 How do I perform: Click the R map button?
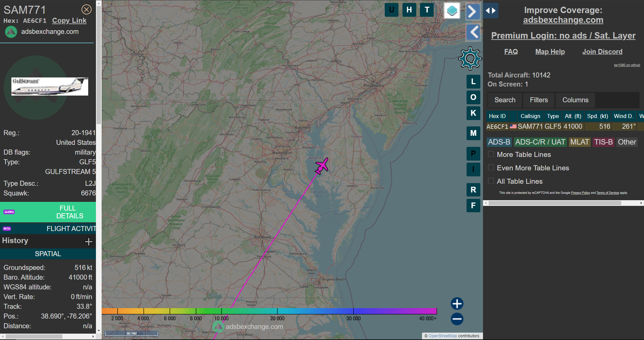(473, 190)
